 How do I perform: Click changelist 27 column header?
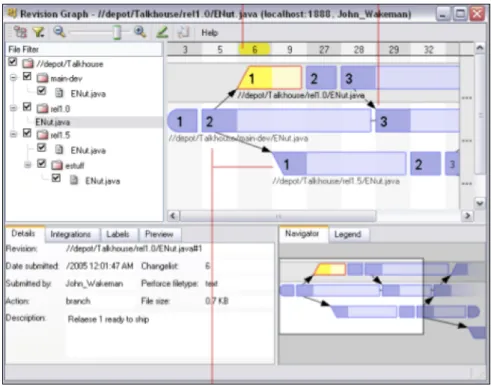(324, 50)
